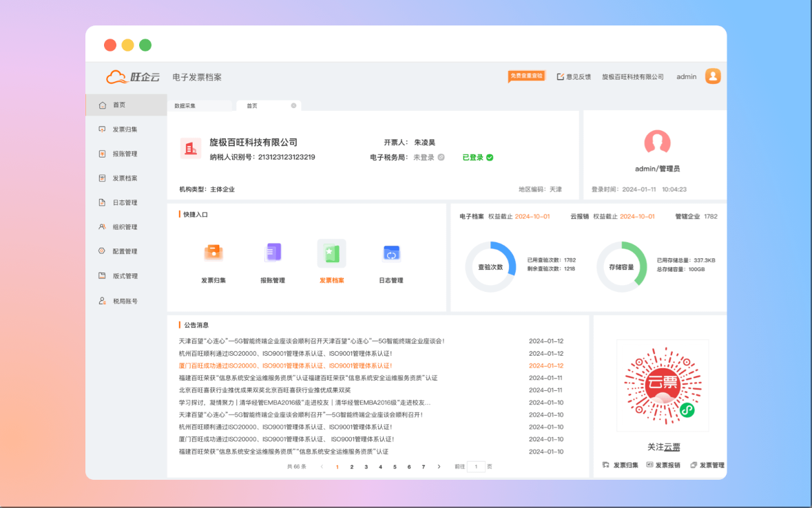Click the 发票档案 quick entry icon

pos(331,253)
